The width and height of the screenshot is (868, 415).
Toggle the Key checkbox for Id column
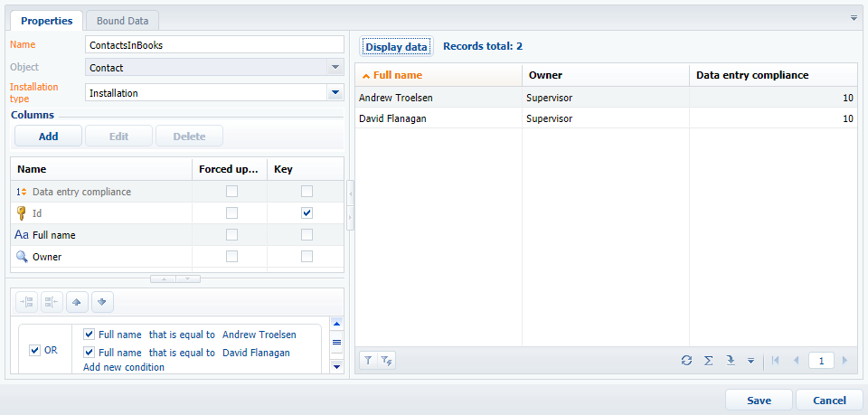coord(307,213)
